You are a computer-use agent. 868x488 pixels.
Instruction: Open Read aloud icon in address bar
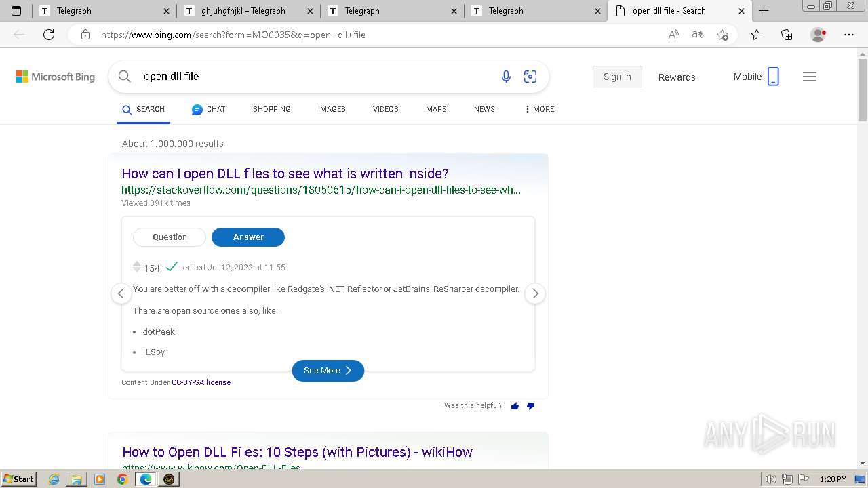pos(673,35)
